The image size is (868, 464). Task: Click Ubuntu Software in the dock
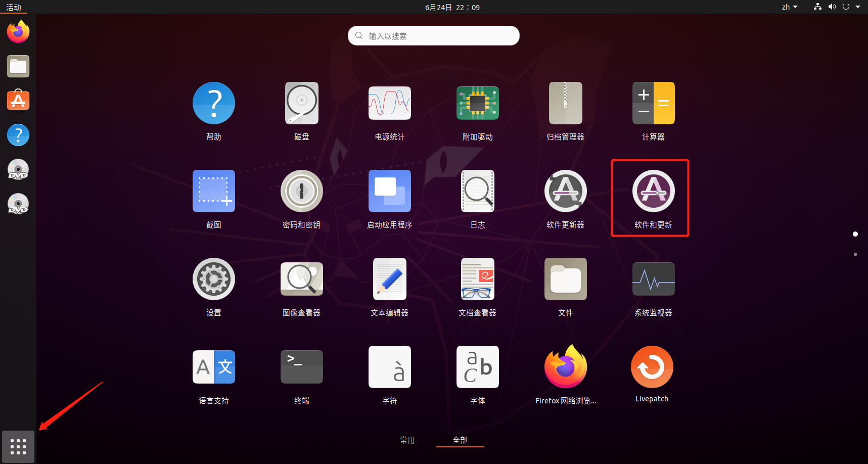coord(18,101)
